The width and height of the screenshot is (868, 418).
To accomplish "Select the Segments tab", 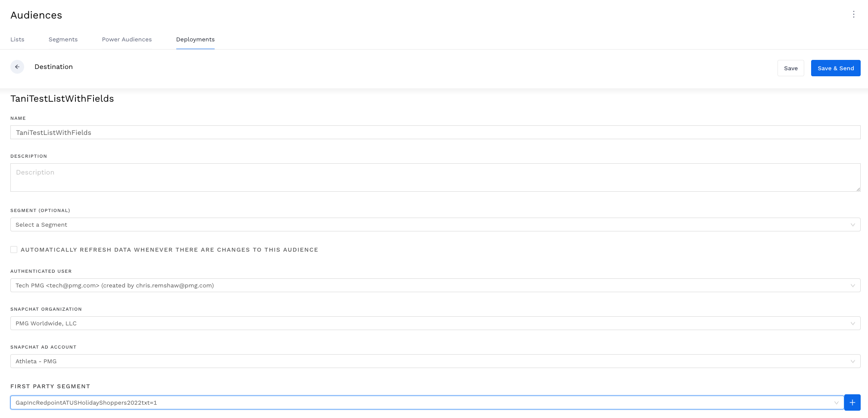I will click(63, 39).
